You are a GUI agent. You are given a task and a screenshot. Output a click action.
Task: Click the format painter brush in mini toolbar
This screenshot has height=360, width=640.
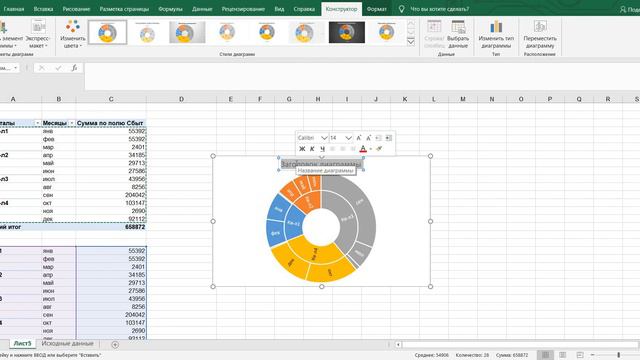(x=379, y=149)
